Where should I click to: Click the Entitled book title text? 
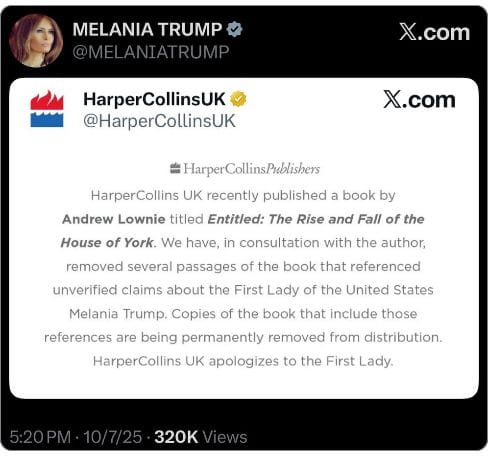[x=316, y=219]
